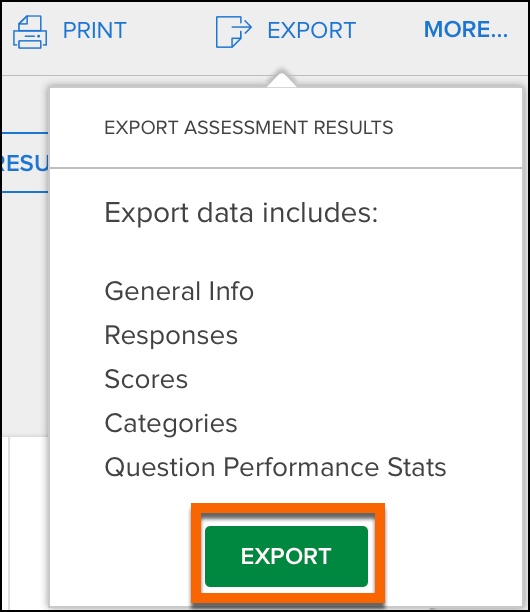Click empty toolbar space between PRINT and EXPORT

click(171, 31)
